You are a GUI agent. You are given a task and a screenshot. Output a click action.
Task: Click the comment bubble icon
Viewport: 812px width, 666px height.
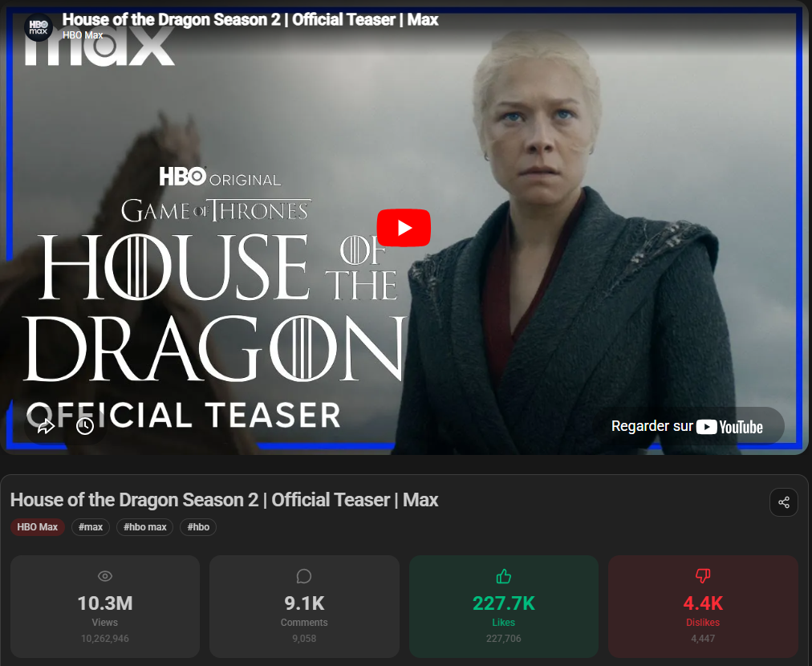coord(304,576)
